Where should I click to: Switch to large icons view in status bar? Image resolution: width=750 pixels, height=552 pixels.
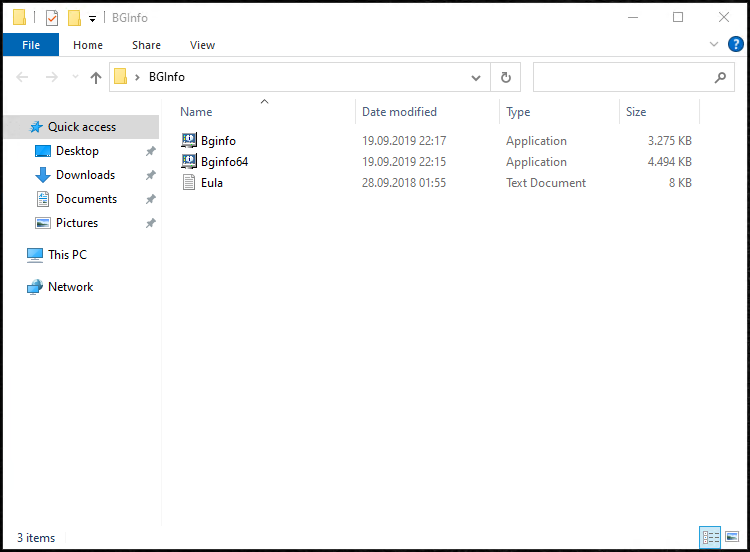pyautogui.click(x=732, y=537)
